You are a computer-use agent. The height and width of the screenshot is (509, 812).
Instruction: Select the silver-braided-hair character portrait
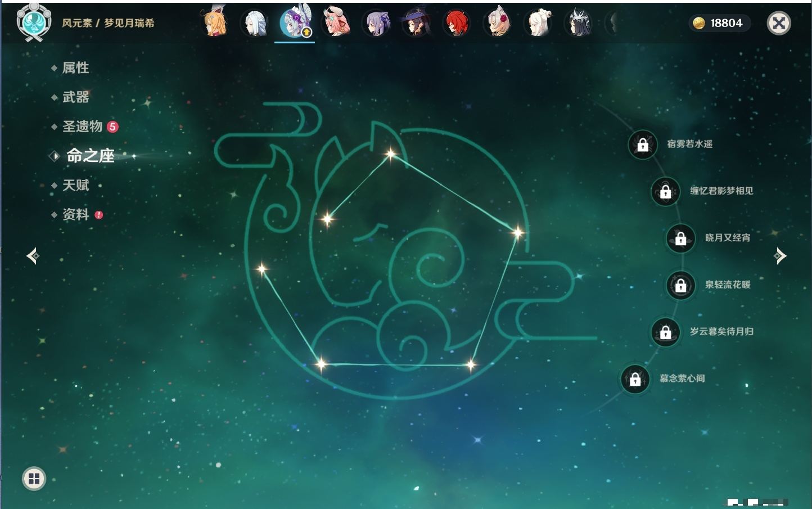point(255,23)
